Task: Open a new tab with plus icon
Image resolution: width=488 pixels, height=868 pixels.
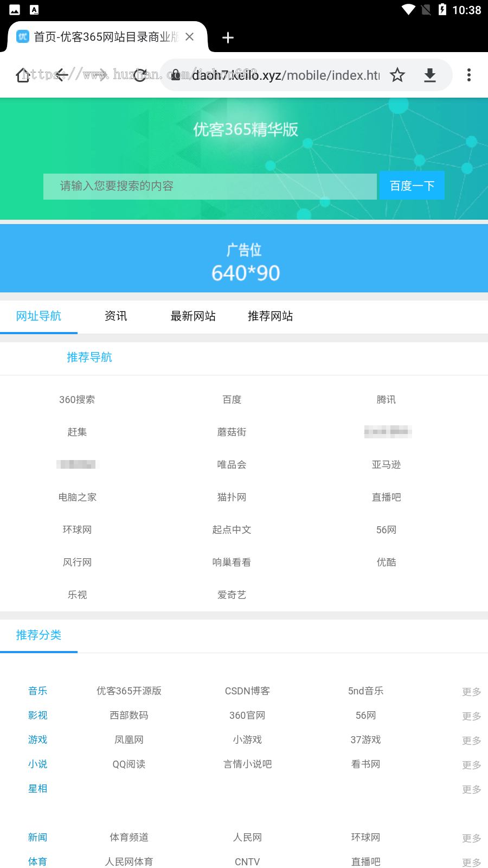Action: pyautogui.click(x=228, y=37)
